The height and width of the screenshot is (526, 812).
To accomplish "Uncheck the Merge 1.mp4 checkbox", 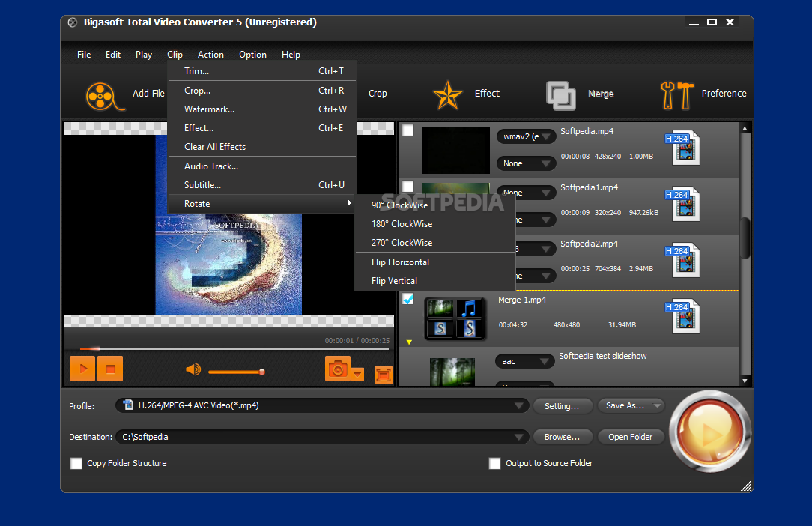I will [408, 299].
